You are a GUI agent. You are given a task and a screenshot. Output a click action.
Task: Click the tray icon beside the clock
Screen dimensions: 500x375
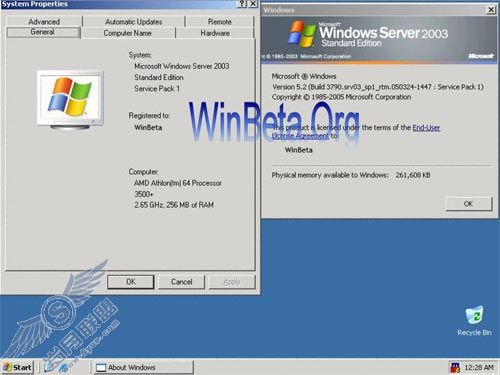455,367
